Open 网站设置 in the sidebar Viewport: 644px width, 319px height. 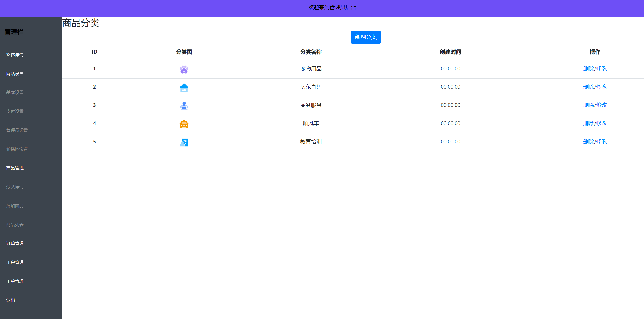click(15, 74)
